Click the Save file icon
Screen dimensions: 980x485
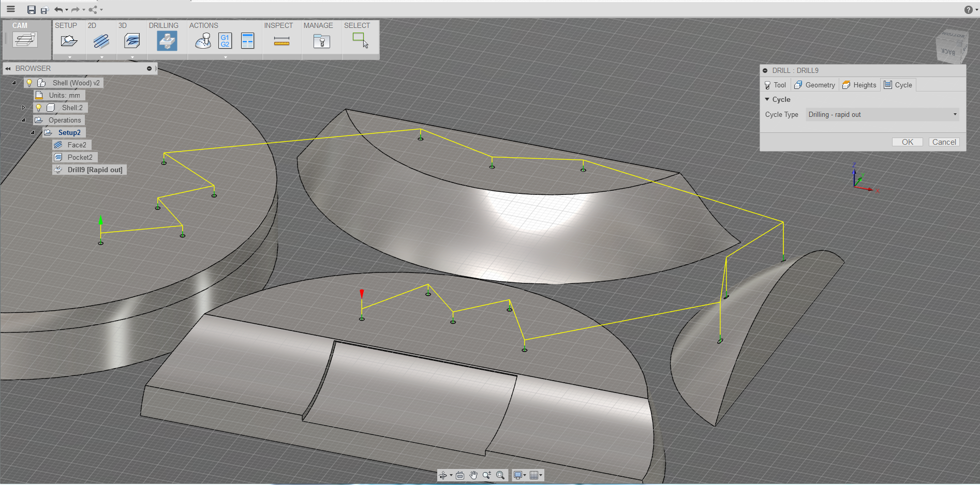tap(32, 10)
